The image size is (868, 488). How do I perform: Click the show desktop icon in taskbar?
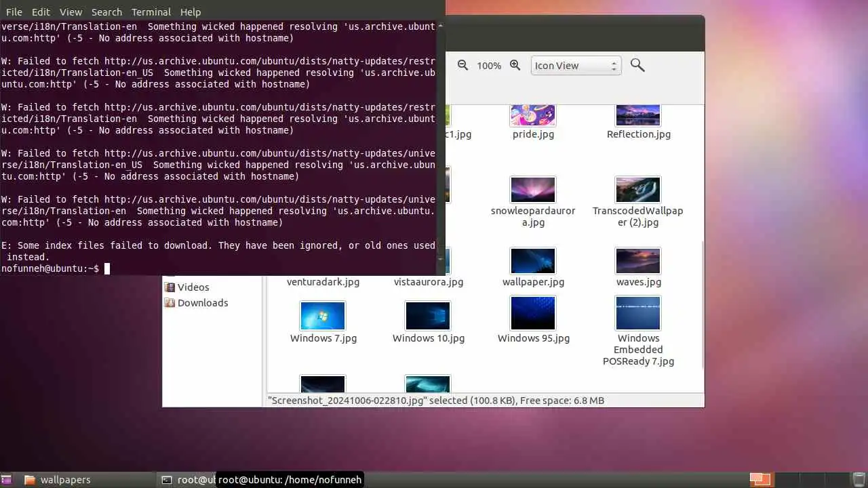(6, 480)
